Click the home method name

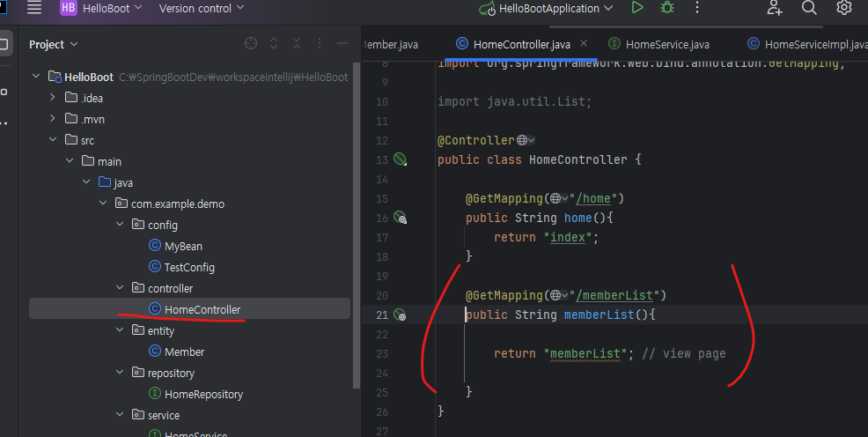(x=577, y=218)
